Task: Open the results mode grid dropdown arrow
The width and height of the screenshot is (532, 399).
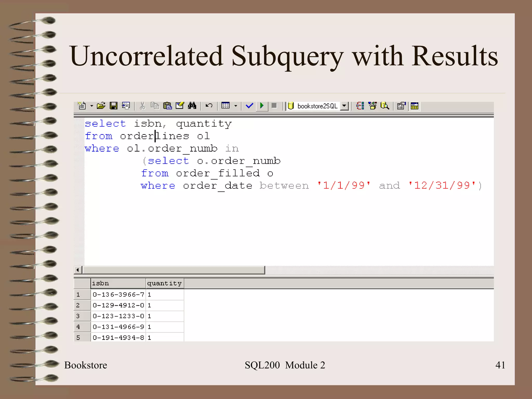Action: 236,106
